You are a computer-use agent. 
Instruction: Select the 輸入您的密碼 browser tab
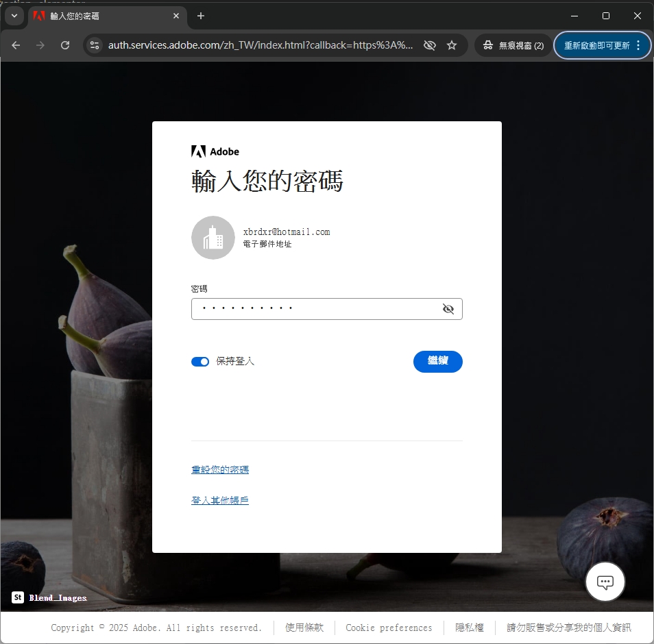[x=103, y=16]
